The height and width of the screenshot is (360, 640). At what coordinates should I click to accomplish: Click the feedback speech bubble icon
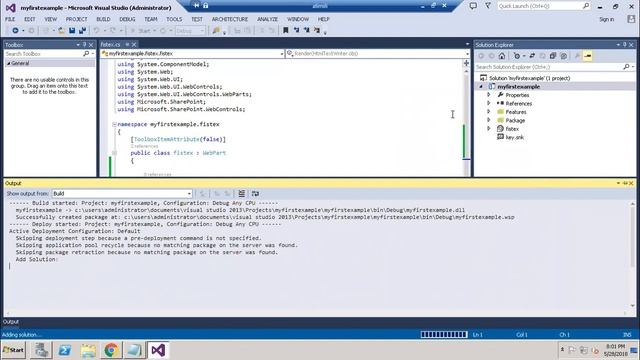(x=473, y=6)
